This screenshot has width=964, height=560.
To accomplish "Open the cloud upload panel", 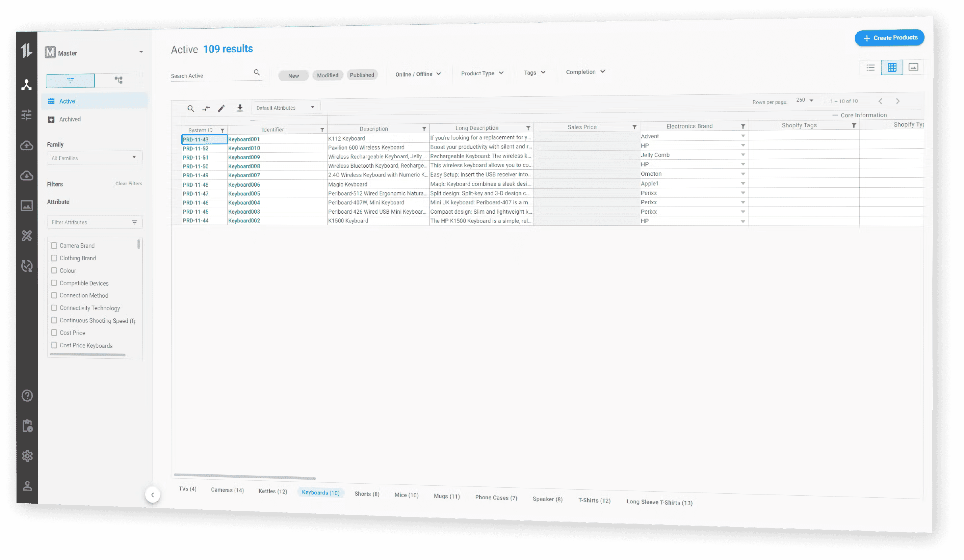I will [27, 145].
